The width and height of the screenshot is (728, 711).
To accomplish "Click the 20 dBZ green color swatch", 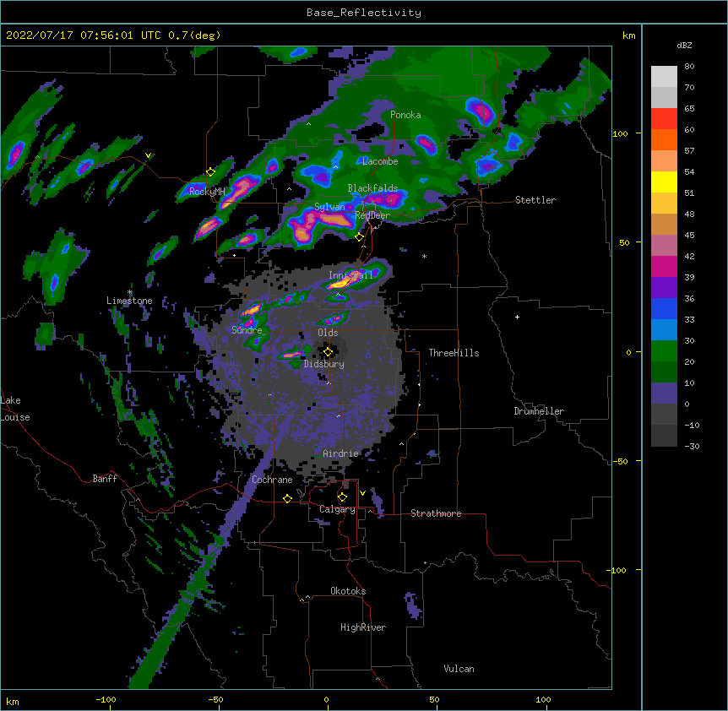I will (x=664, y=351).
